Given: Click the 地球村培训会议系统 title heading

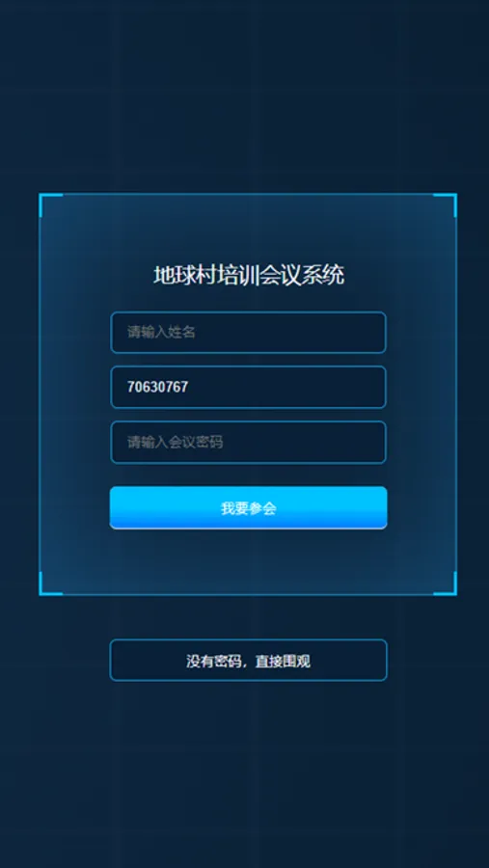Looking at the screenshot, I should point(249,275).
